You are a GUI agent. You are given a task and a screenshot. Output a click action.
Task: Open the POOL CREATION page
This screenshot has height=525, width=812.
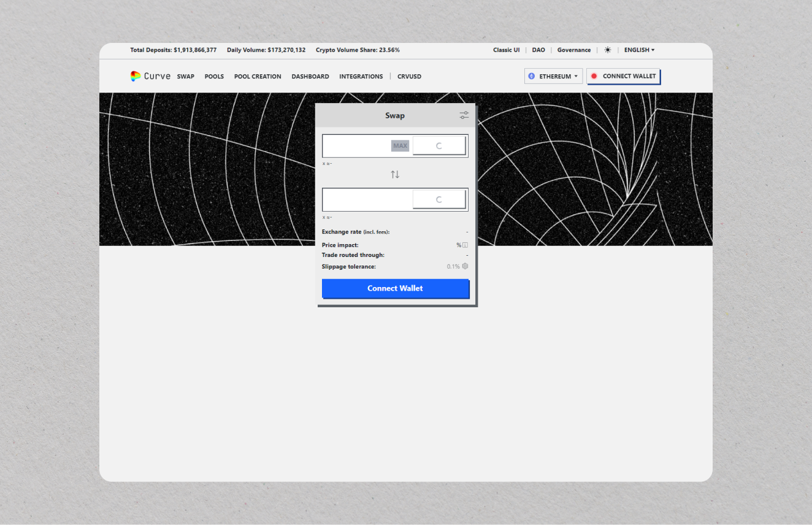coord(258,77)
